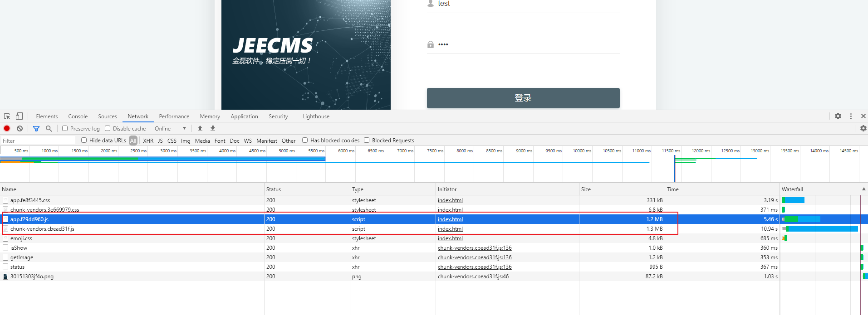Filter requests by XHR

pyautogui.click(x=148, y=141)
